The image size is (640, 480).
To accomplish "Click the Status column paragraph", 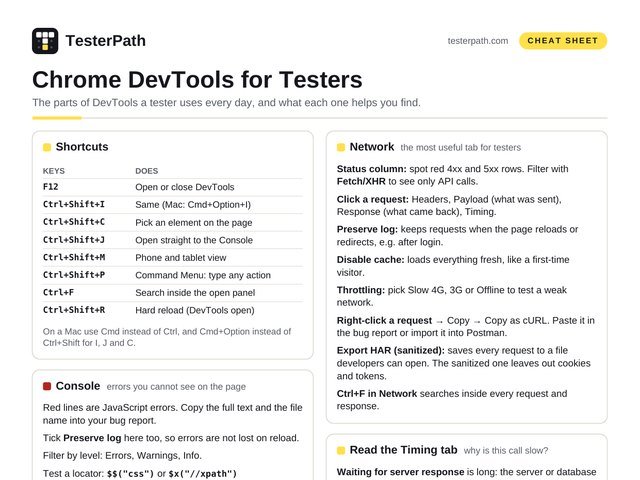I will (452, 175).
